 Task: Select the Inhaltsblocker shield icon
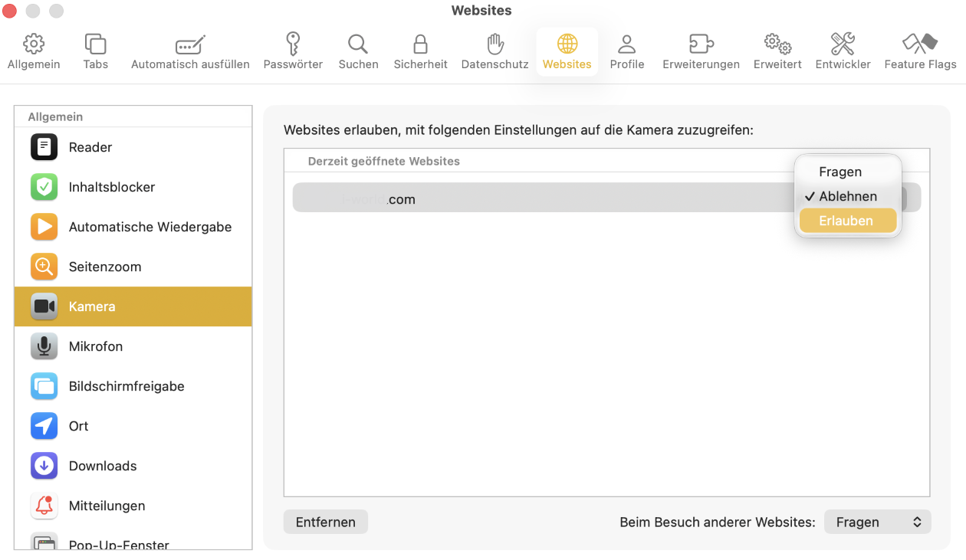[44, 187]
